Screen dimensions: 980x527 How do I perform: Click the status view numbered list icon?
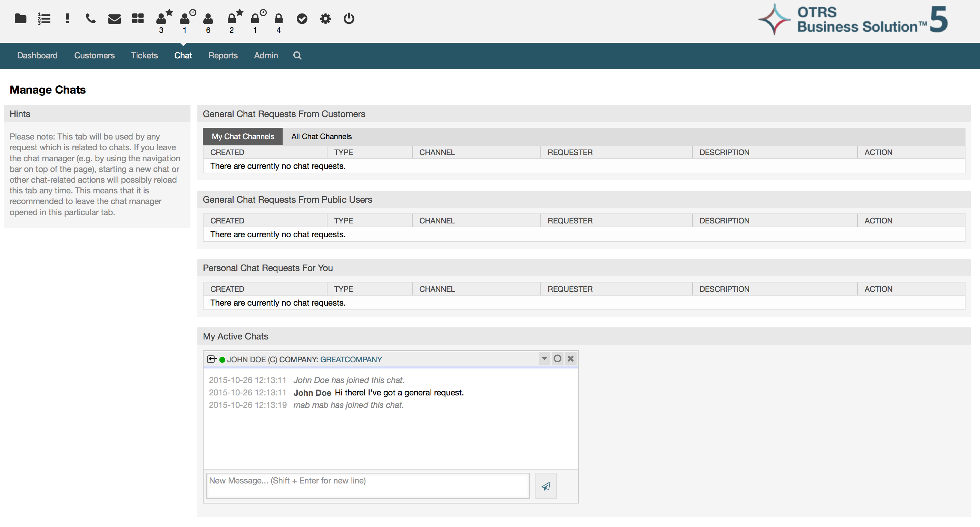pyautogui.click(x=44, y=18)
